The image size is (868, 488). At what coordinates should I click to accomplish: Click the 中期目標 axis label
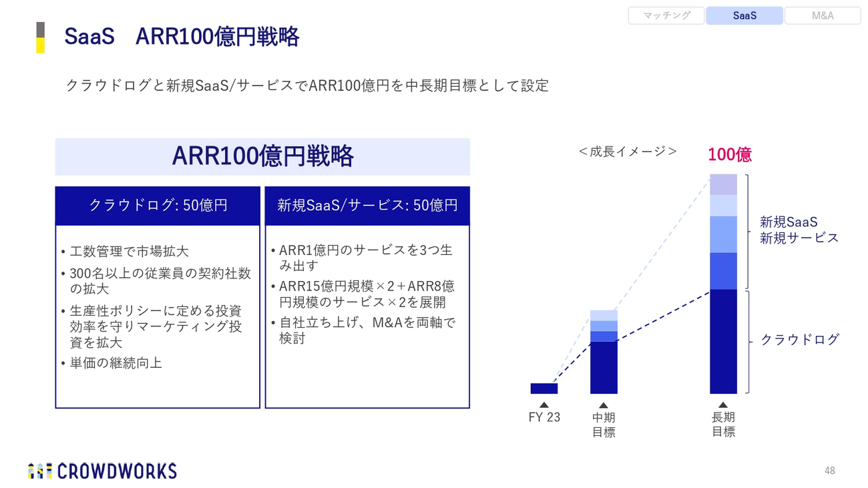(604, 425)
